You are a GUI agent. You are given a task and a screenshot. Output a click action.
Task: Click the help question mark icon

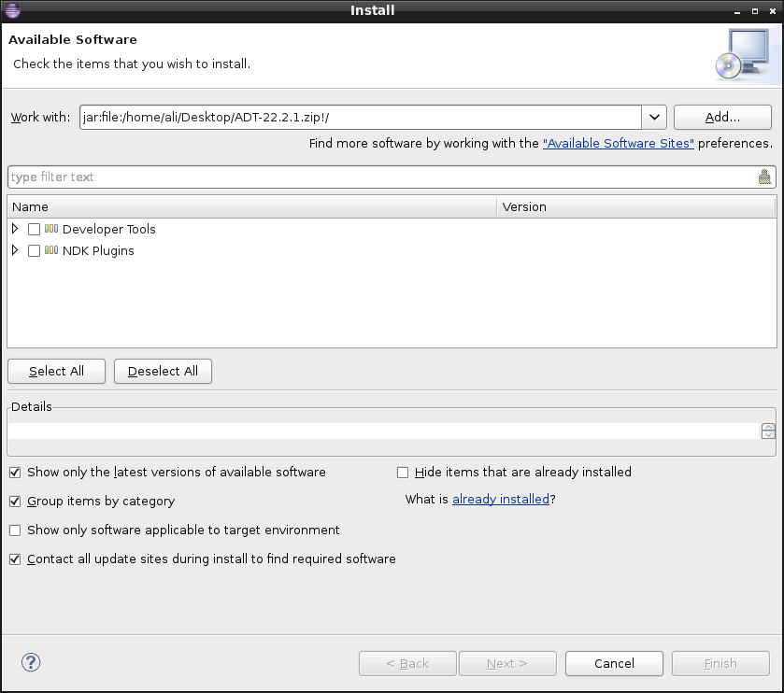pyautogui.click(x=31, y=662)
